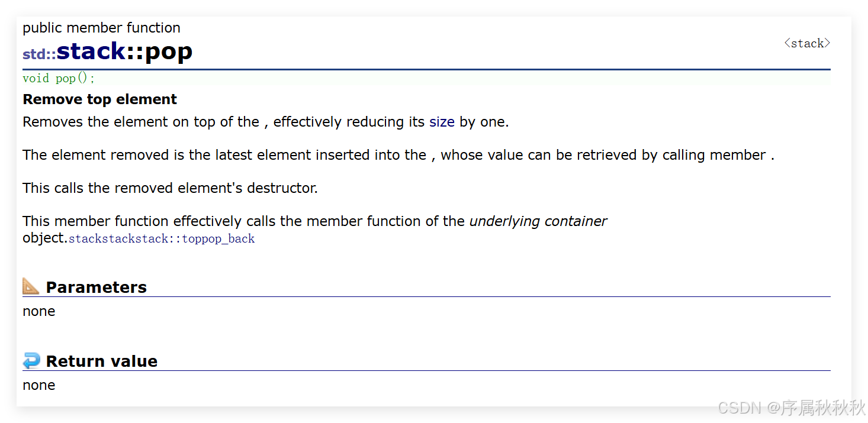Click the removed element's destructor sentence
868x423 pixels.
170,188
